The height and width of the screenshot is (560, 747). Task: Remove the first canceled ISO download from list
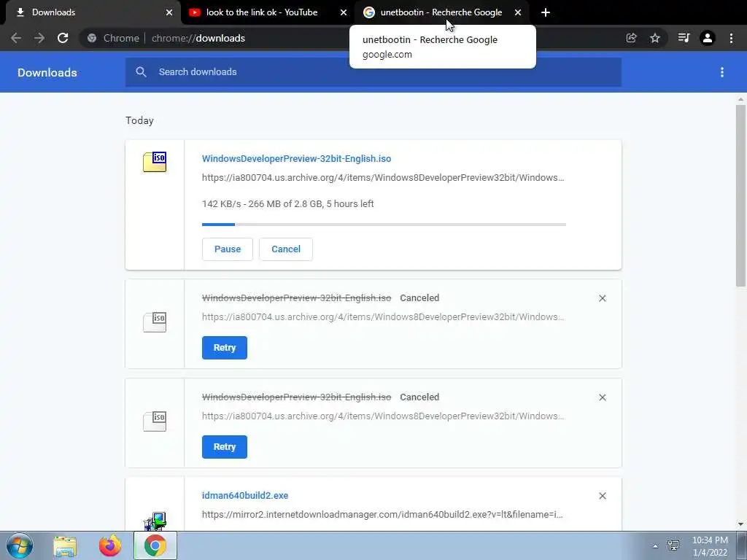[x=602, y=298]
